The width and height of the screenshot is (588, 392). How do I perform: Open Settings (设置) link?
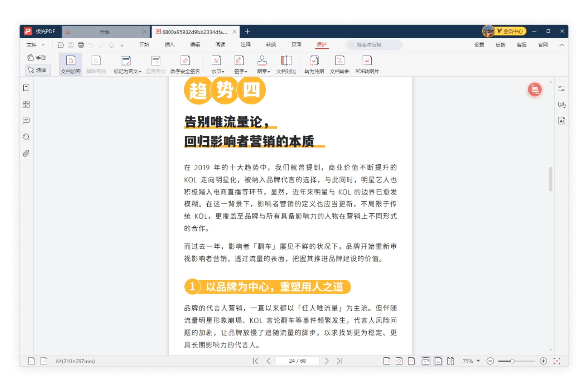(x=479, y=45)
